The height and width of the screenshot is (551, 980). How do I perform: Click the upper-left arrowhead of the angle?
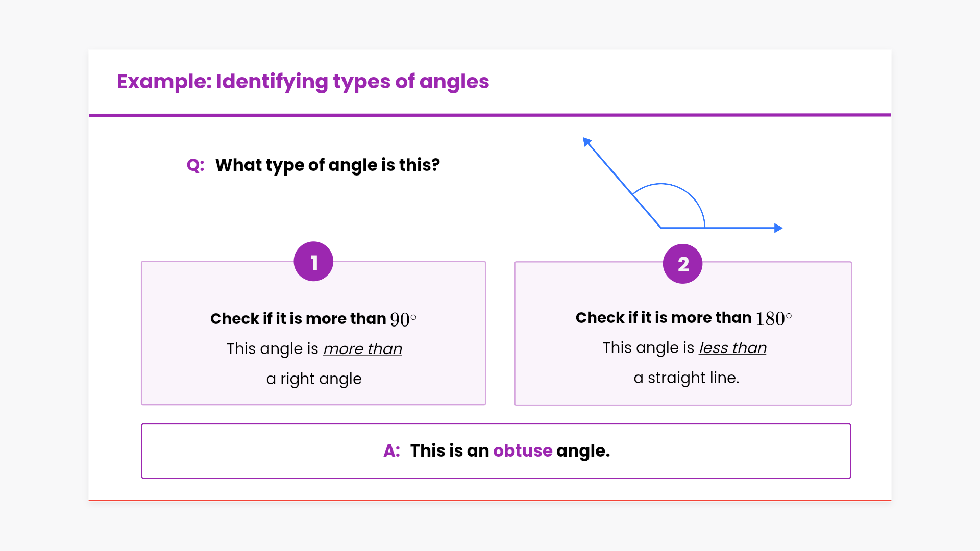587,141
